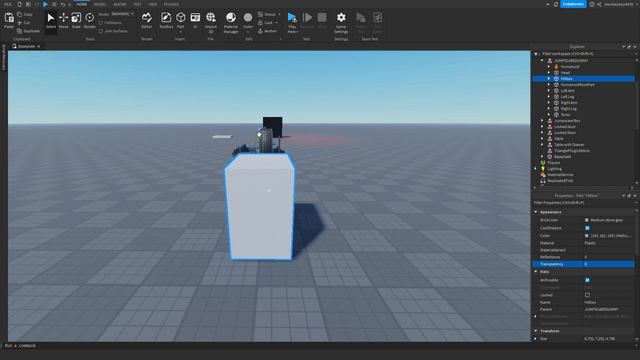Click the Cut button in Clipboard
Image resolution: width=640 pixels, height=360 pixels.
(24, 23)
